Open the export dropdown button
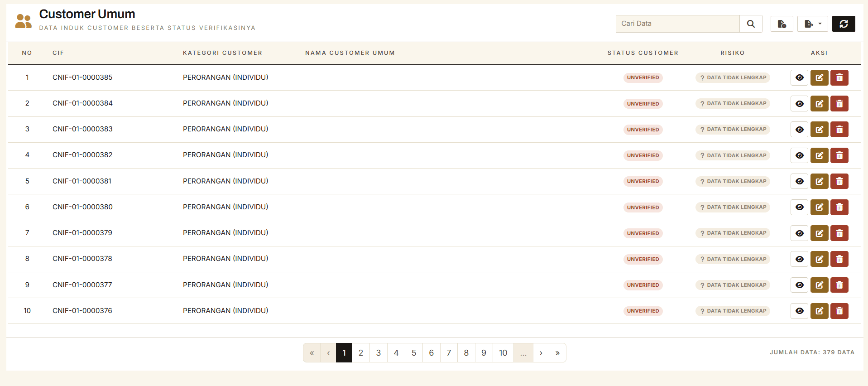Viewport: 868px width, 386px height. click(x=813, y=24)
